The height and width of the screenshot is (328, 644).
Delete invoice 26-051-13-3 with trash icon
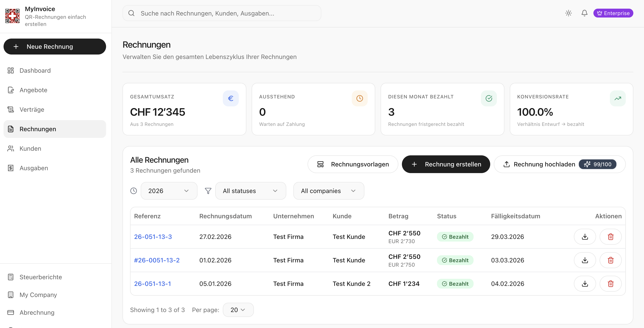click(x=610, y=237)
